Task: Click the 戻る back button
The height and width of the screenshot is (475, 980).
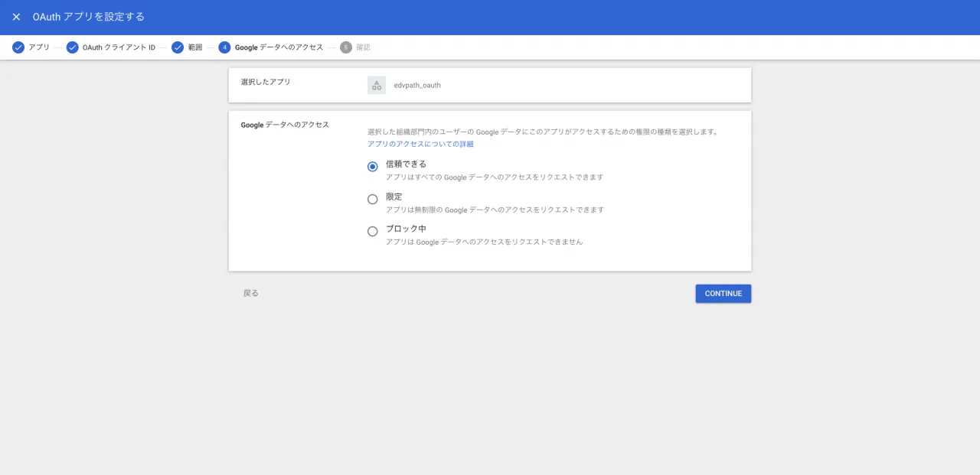Action: [251, 293]
